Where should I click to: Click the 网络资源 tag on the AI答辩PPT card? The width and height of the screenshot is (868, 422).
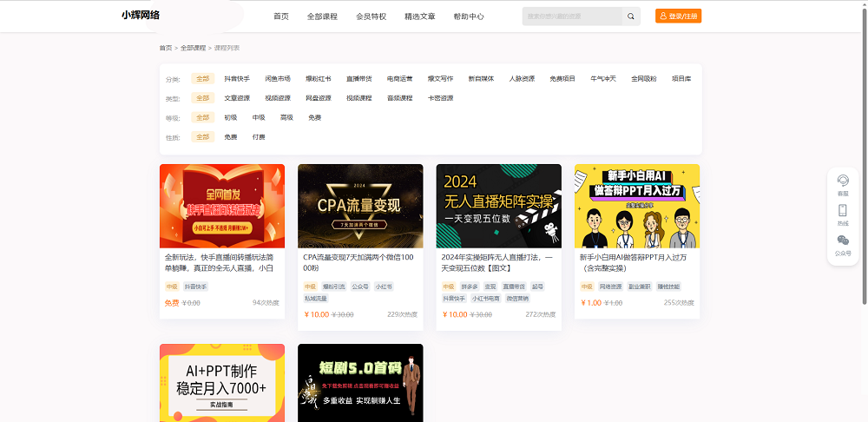click(610, 287)
